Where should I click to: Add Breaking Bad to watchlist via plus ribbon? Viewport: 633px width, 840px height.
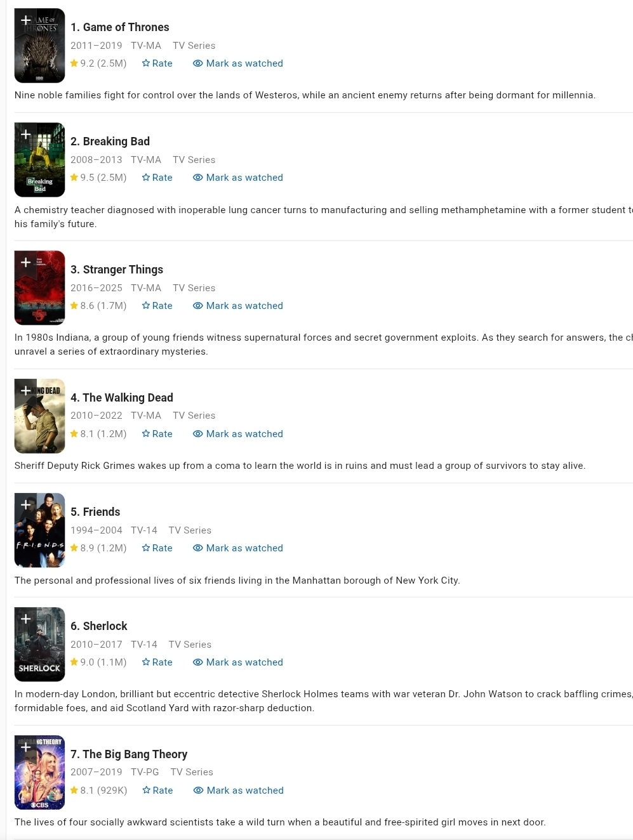tap(25, 135)
